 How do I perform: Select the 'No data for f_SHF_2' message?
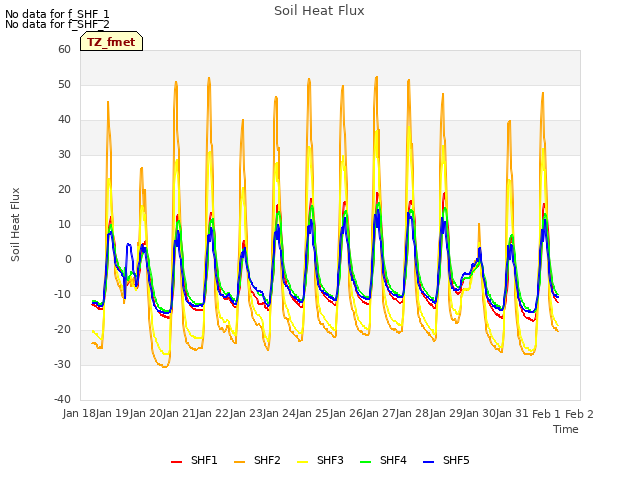[x=57, y=24]
